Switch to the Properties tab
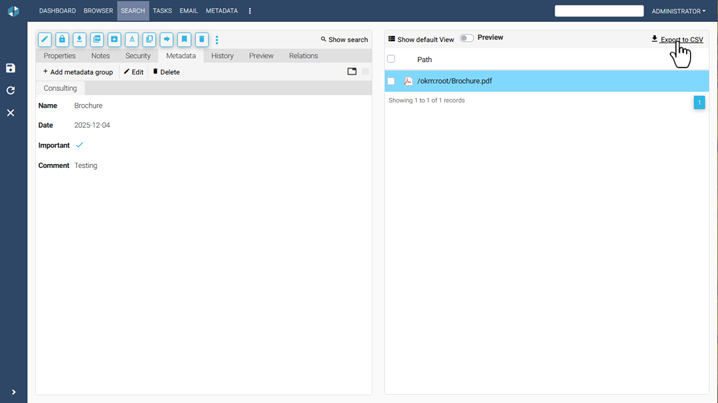The image size is (718, 403). (x=60, y=56)
